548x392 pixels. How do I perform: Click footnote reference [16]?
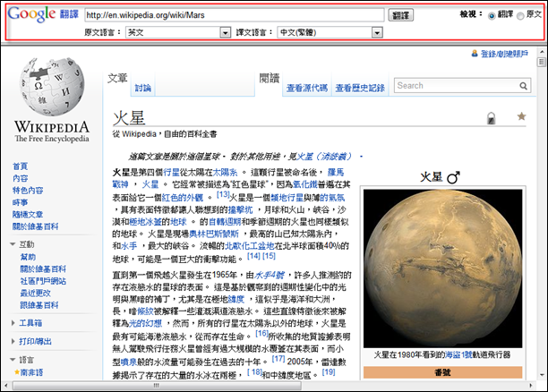point(261,333)
